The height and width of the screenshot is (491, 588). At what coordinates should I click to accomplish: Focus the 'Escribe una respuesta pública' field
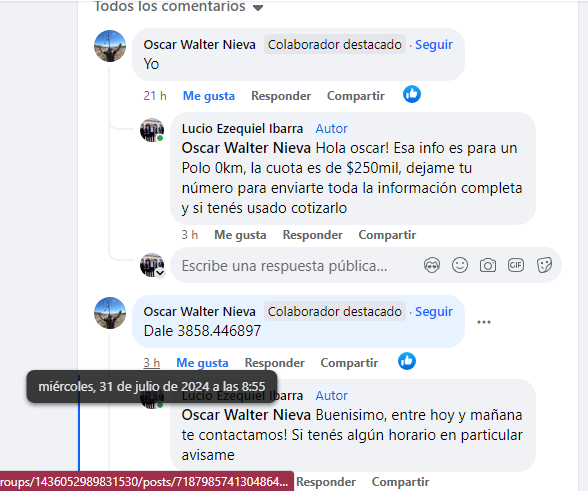[295, 266]
